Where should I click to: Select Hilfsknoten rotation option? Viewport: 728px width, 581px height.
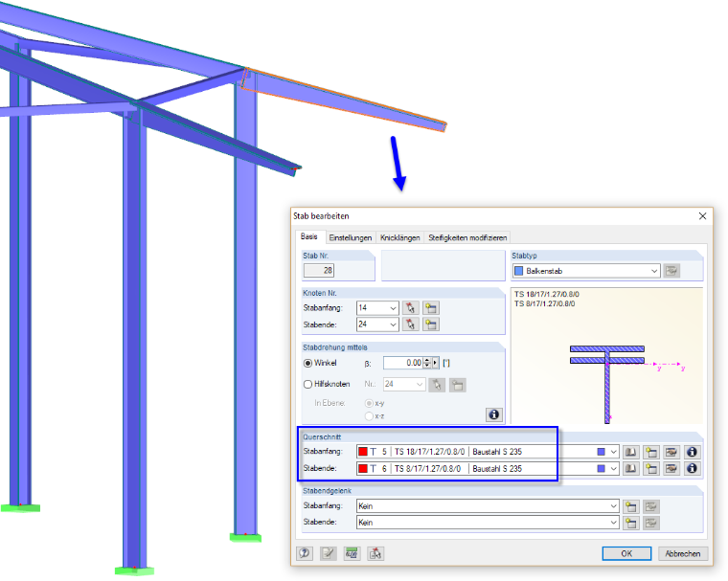(x=307, y=384)
